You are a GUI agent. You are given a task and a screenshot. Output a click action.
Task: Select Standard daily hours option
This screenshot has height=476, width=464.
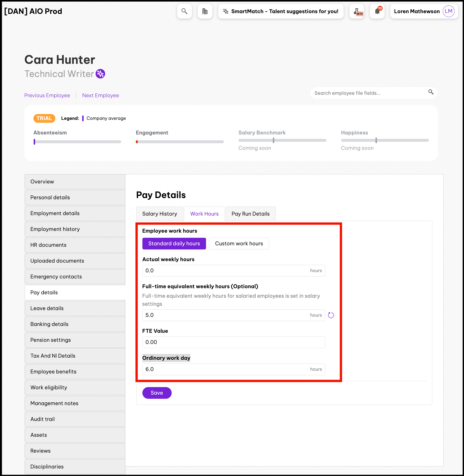(x=174, y=244)
